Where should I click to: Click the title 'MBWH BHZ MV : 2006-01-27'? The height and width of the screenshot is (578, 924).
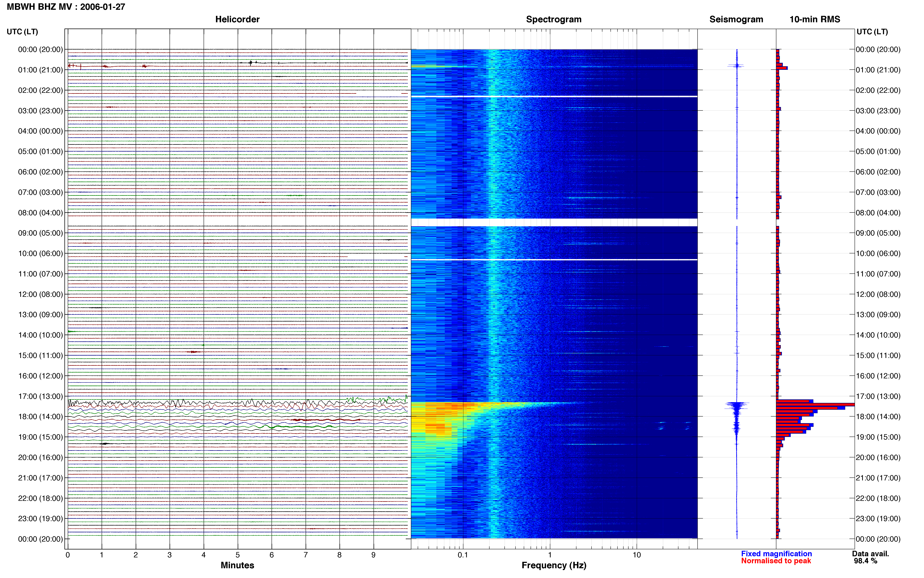pos(66,7)
